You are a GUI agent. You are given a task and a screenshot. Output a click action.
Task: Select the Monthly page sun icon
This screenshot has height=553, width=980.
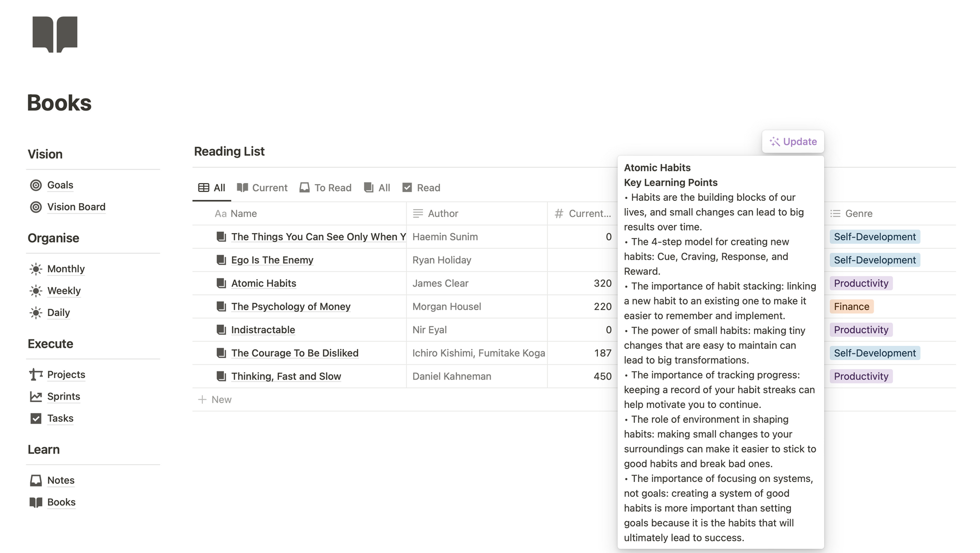[x=35, y=268]
